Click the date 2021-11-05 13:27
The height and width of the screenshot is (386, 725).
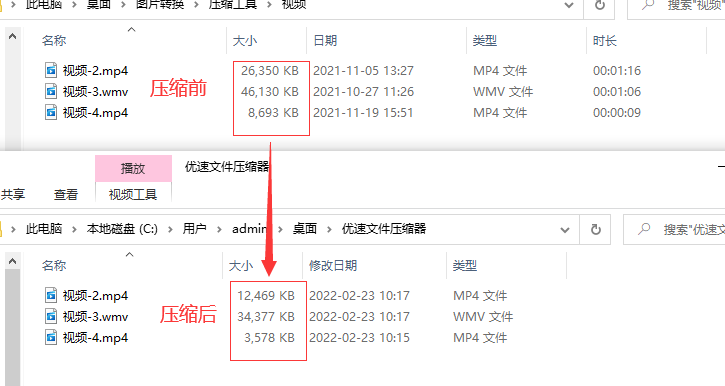[363, 71]
